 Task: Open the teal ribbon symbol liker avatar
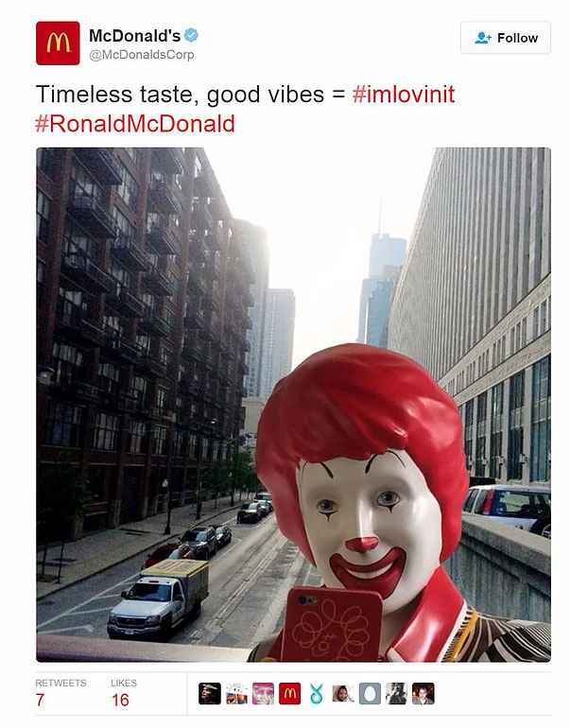(x=317, y=694)
